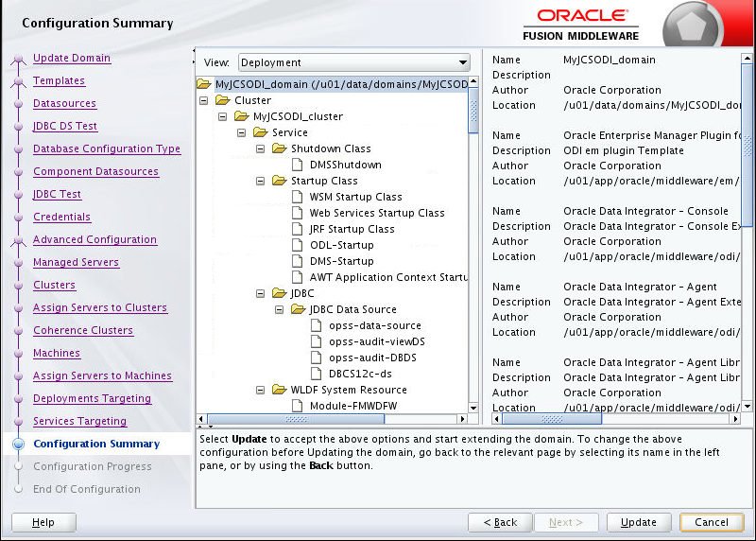The width and height of the screenshot is (756, 541).
Task: Click the MyJCSODI_domain root folder icon
Action: tap(204, 84)
